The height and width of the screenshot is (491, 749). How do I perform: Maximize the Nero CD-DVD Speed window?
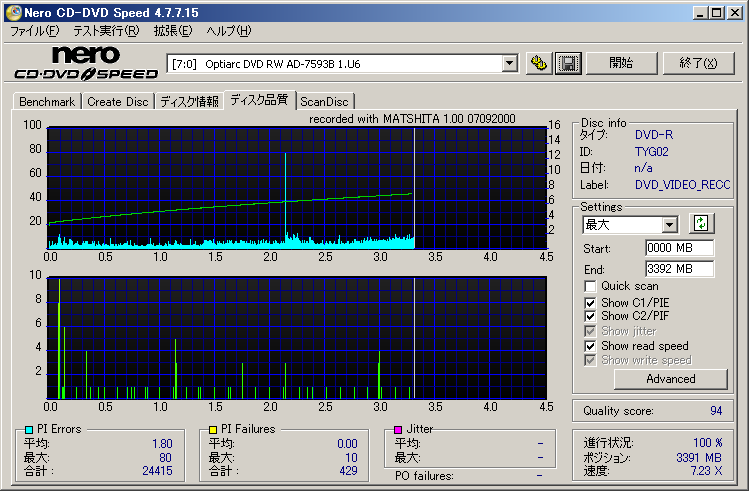pos(717,13)
